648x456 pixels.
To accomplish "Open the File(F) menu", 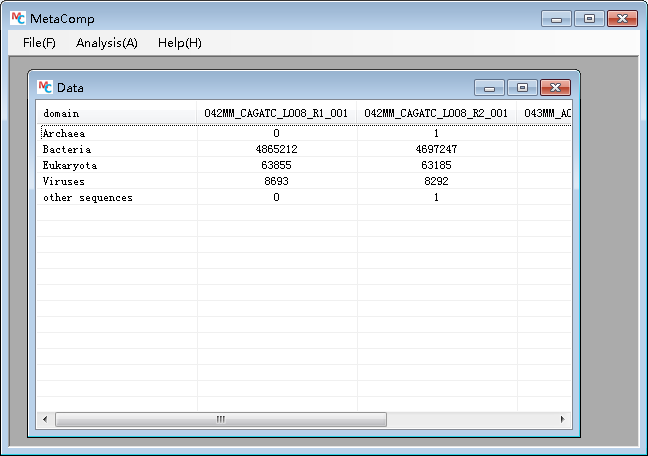I will click(x=39, y=43).
